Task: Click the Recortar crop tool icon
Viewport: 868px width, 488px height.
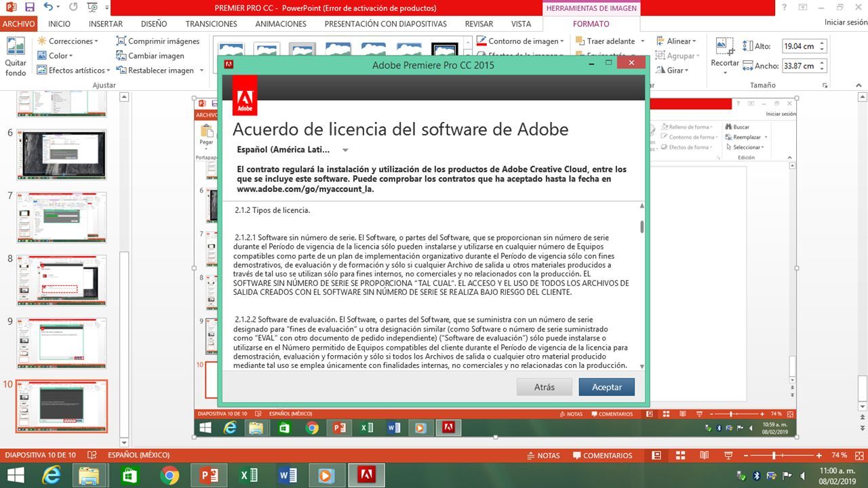Action: [725, 46]
